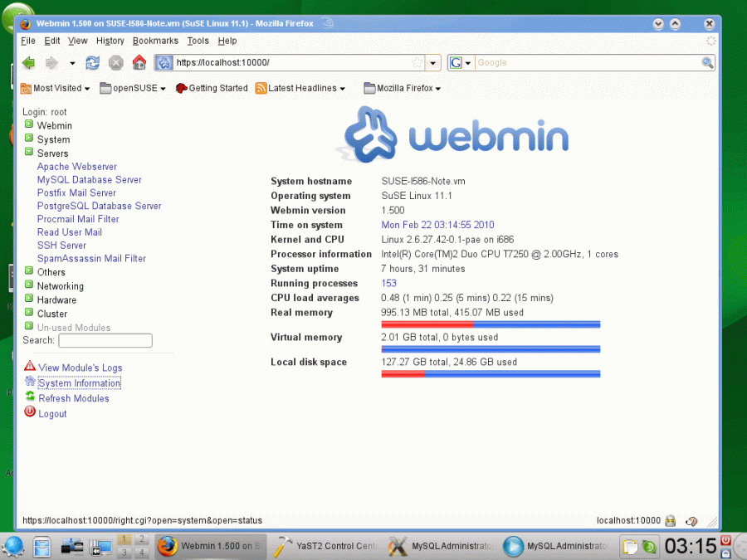Click the View Module's Logs warning icon
Viewport: 747px width, 560px height.
[30, 366]
